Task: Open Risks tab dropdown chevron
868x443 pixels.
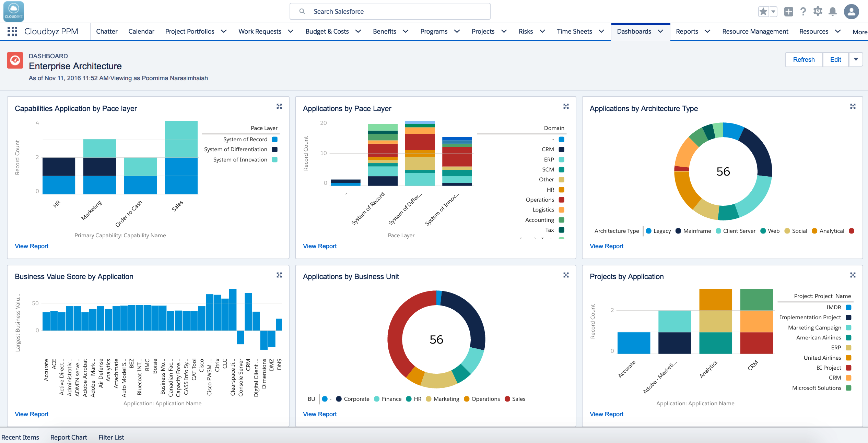Action: (x=542, y=32)
